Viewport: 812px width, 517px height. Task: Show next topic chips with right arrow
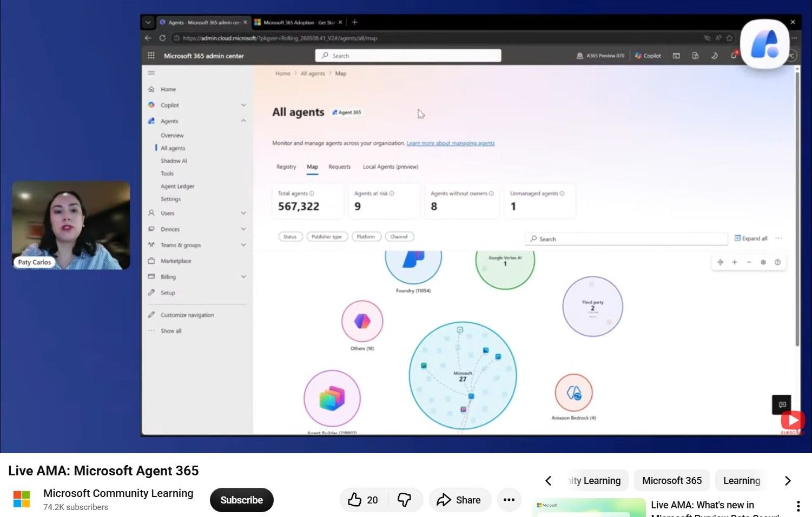point(788,481)
